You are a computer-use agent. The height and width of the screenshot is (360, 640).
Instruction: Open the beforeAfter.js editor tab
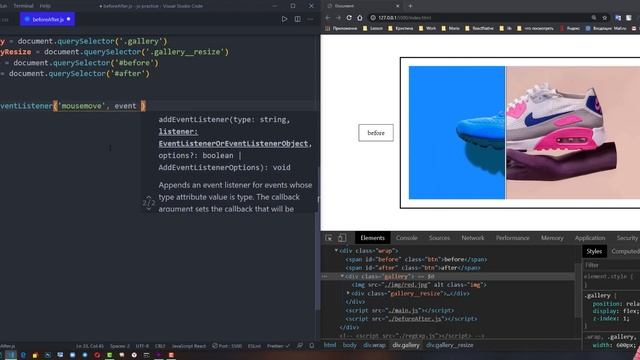click(47, 19)
